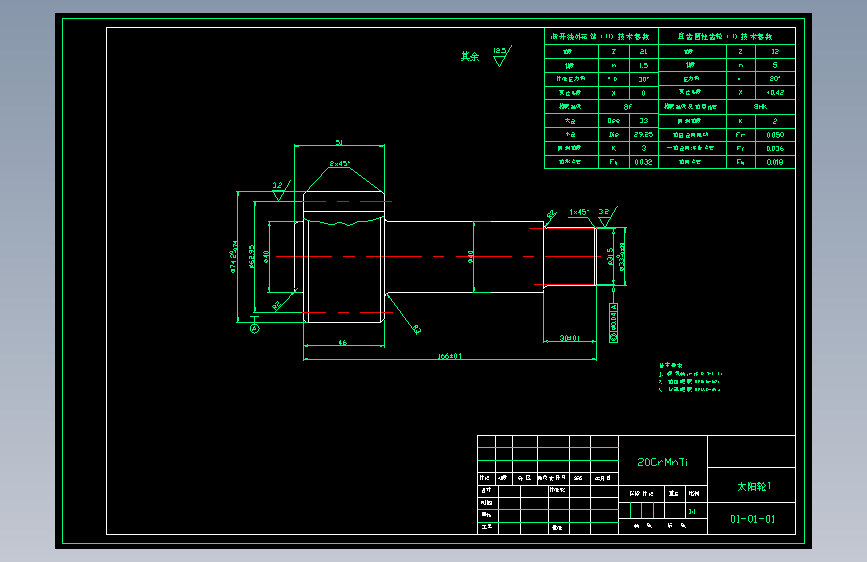Click the "ø62.95" diameter dimension

pyautogui.click(x=252, y=257)
